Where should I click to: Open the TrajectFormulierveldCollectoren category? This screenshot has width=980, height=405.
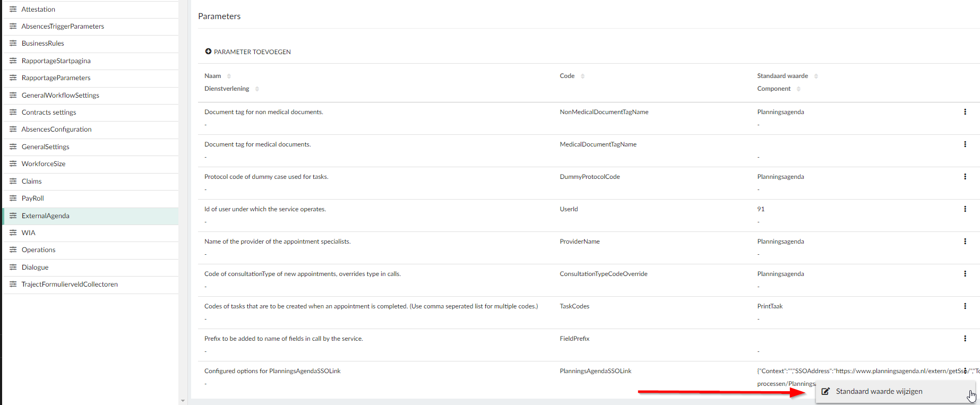click(70, 284)
